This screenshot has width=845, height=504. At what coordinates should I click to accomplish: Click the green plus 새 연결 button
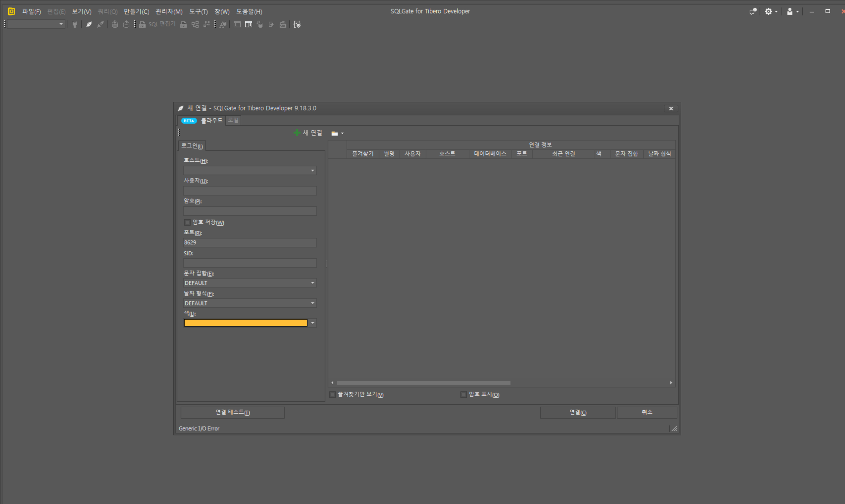308,133
